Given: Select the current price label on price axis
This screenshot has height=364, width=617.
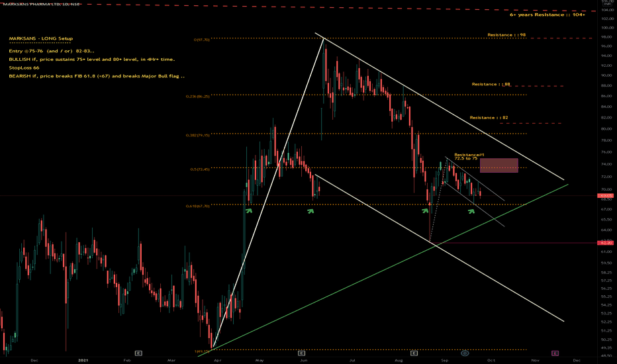Looking at the screenshot, I should pos(605,195).
